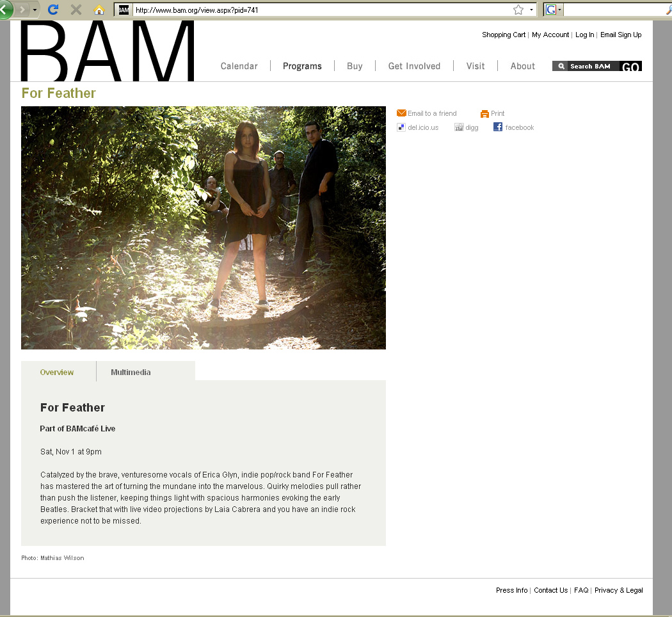Reload the page with the refresh icon
This screenshot has width=672, height=617.
[53, 10]
